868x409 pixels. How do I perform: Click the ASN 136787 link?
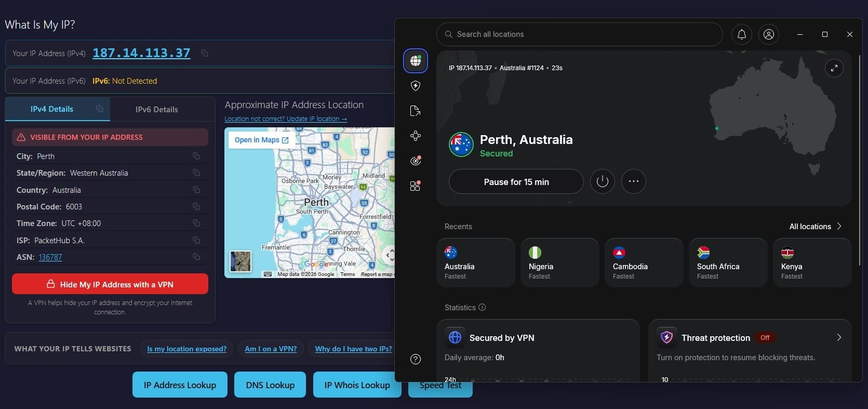point(50,257)
